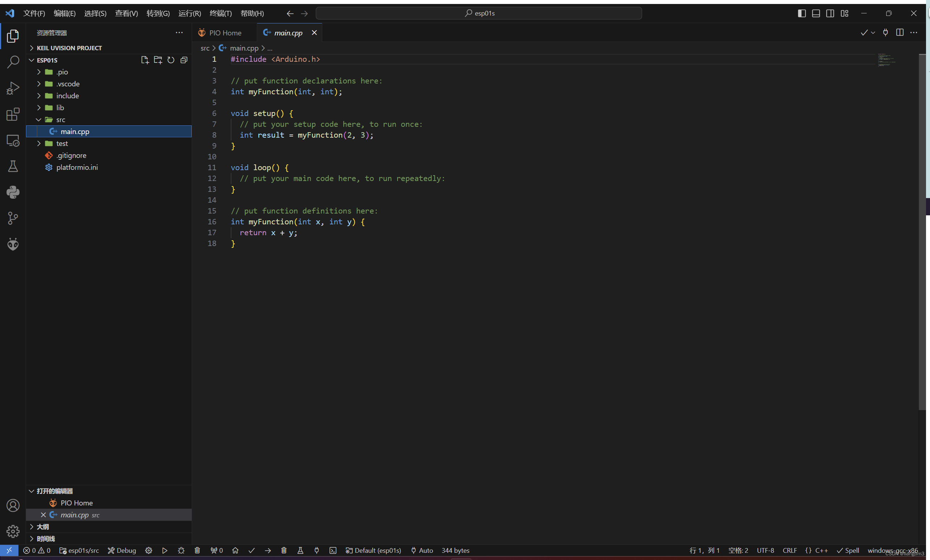Toggle the secondary sidebar layout button
Screen dimensions: 930x560
830,13
